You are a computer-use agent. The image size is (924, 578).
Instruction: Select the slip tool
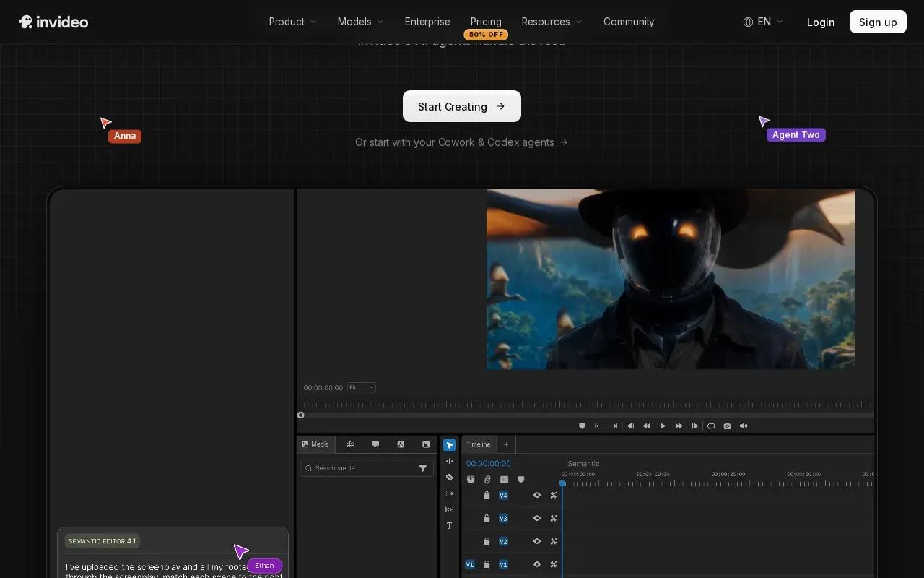449,509
